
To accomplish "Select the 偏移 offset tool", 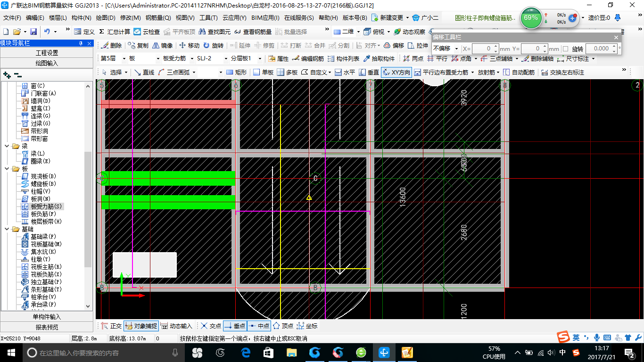I will (x=394, y=46).
